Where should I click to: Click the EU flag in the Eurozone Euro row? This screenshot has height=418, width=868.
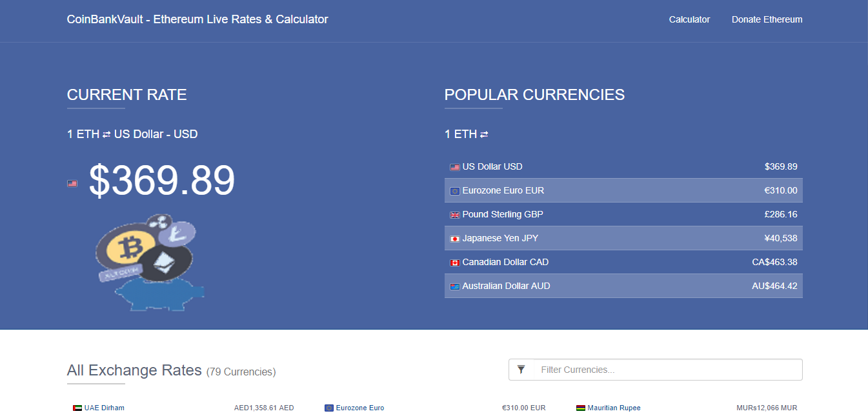point(455,190)
